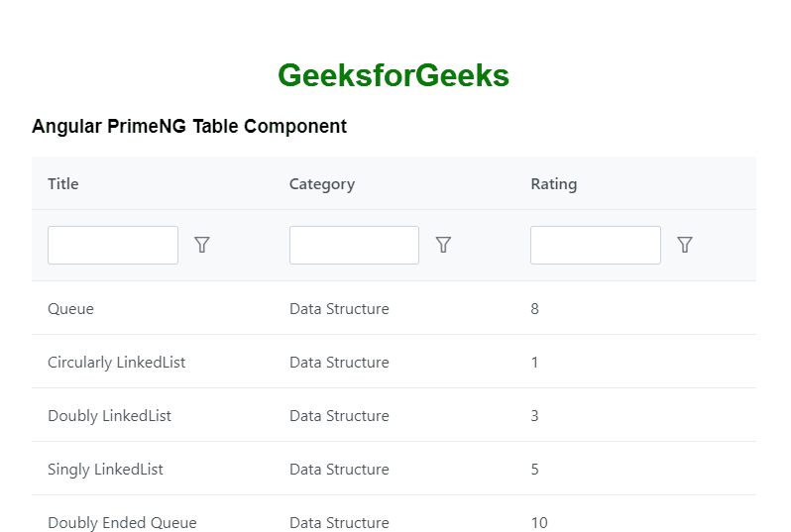Click Data Structure cell in Queue row
Viewport: 791px width, 532px height.
coord(339,309)
